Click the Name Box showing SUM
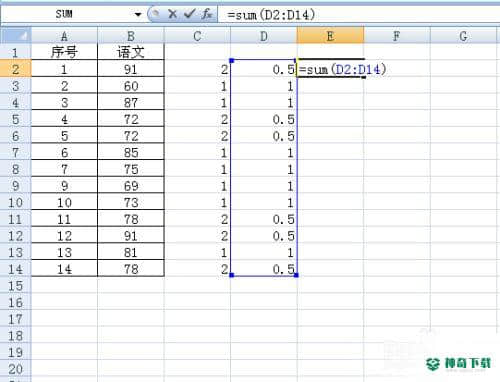Image resolution: width=500 pixels, height=382 pixels. click(x=65, y=14)
